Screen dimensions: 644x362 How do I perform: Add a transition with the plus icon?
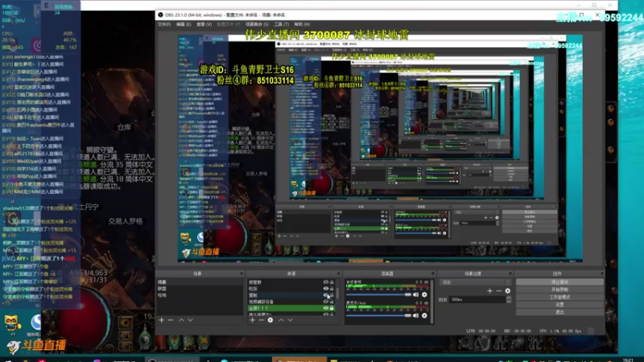click(489, 290)
